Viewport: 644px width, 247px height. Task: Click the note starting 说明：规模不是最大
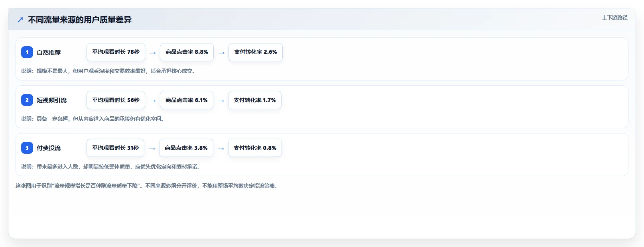click(108, 71)
